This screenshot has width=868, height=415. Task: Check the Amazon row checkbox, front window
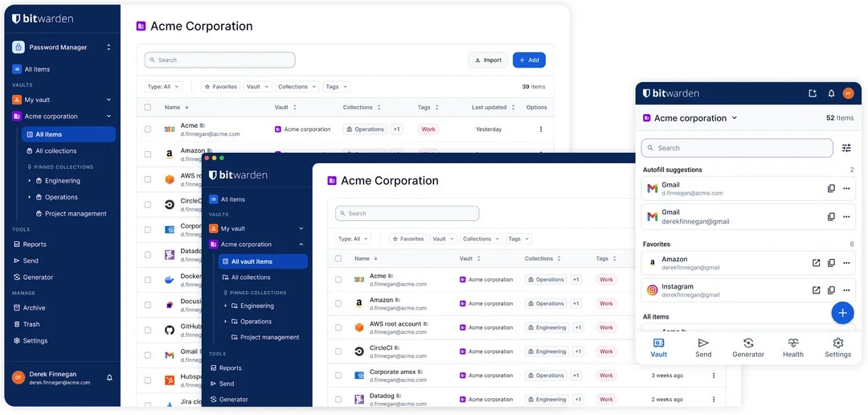click(338, 304)
